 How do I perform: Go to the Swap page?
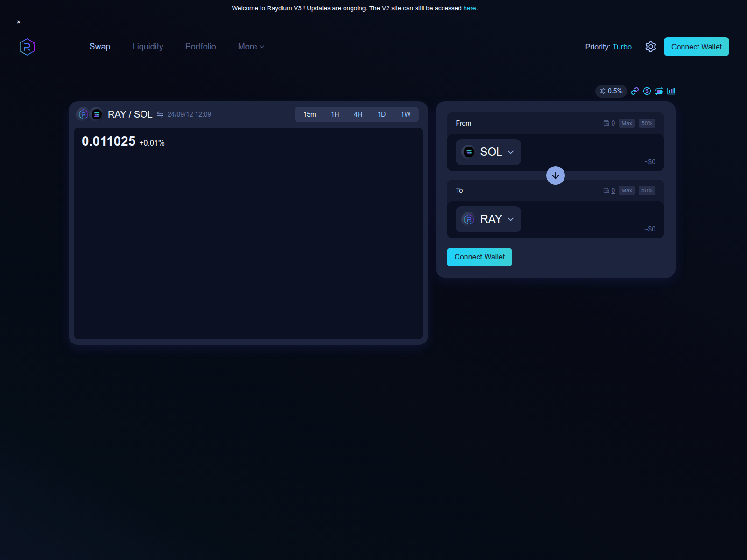[x=100, y=47]
